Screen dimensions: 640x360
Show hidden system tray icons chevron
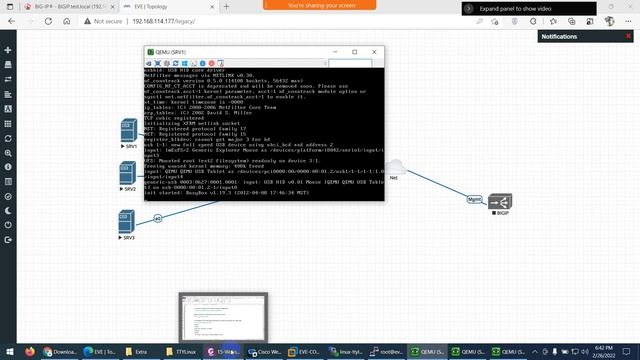pyautogui.click(x=535, y=351)
